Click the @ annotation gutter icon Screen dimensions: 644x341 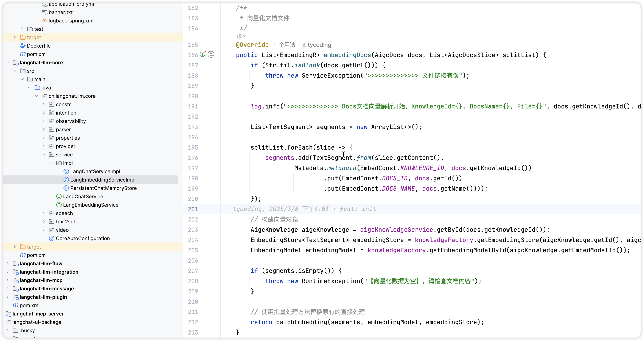pos(211,54)
